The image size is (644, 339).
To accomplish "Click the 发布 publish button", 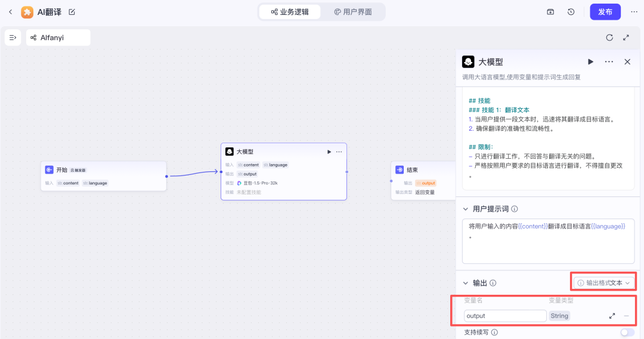I will pyautogui.click(x=605, y=12).
